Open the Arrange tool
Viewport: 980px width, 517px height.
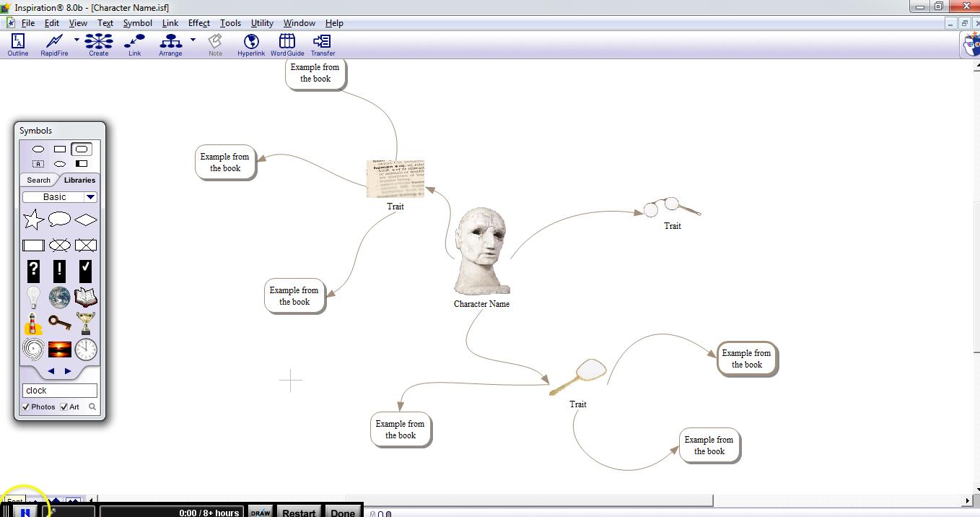(x=170, y=43)
